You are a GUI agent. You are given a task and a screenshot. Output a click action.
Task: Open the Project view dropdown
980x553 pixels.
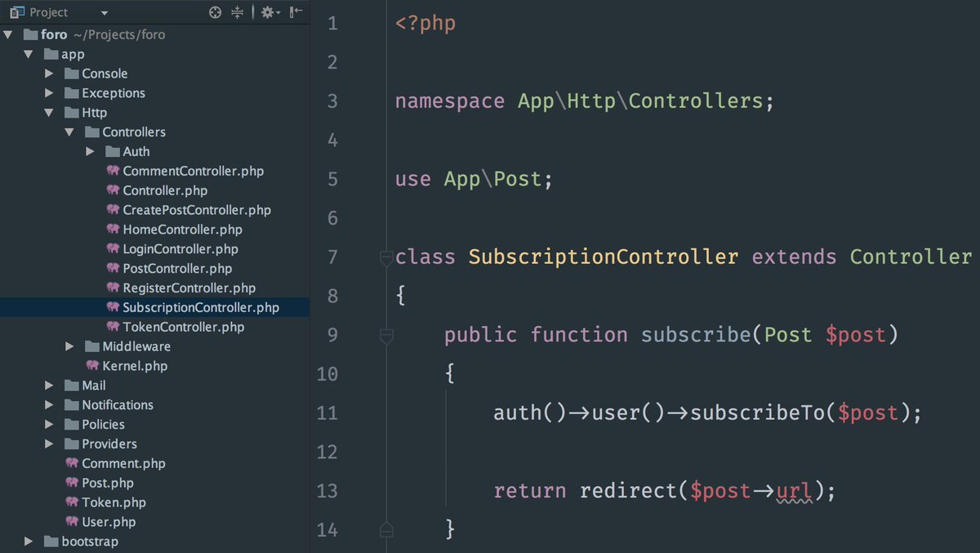tap(104, 13)
